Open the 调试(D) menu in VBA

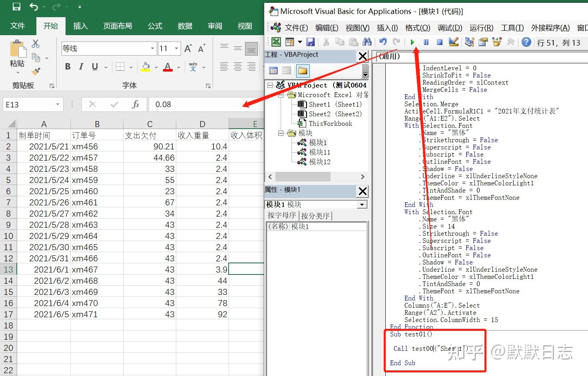pos(449,28)
